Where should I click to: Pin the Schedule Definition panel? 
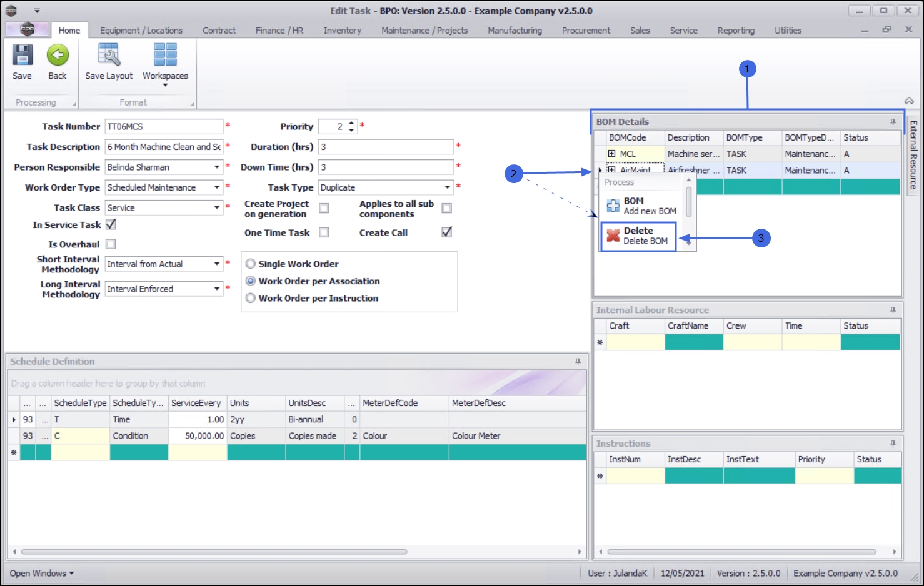pos(578,362)
